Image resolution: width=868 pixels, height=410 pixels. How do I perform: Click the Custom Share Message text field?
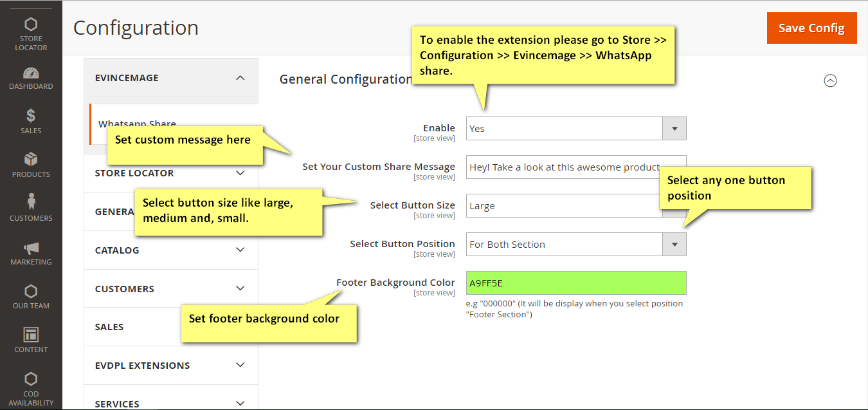(x=576, y=167)
